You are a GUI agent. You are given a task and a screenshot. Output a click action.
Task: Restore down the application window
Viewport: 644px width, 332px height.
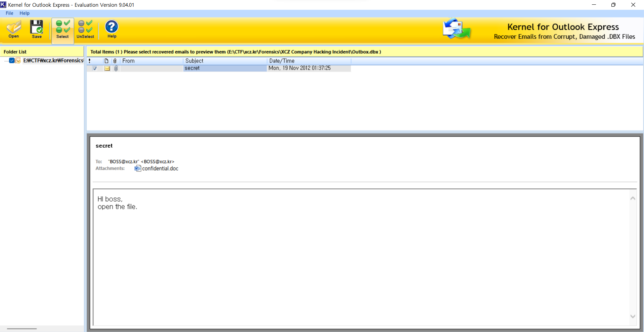(613, 5)
